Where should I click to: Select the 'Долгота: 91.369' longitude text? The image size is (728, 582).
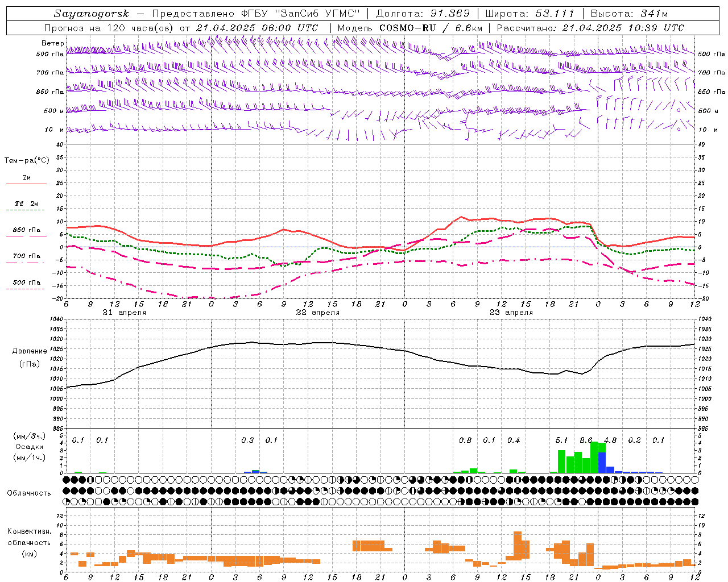point(423,14)
